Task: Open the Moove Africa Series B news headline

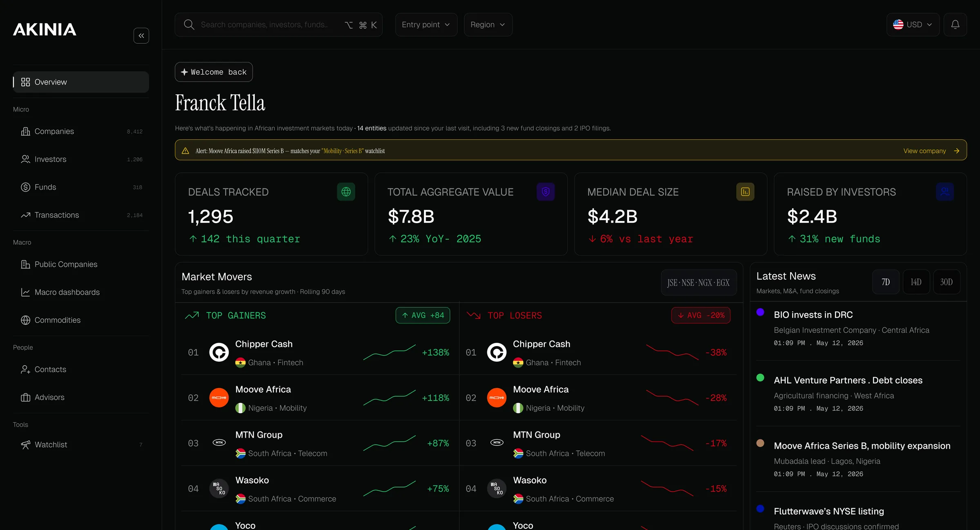Action: pos(862,446)
